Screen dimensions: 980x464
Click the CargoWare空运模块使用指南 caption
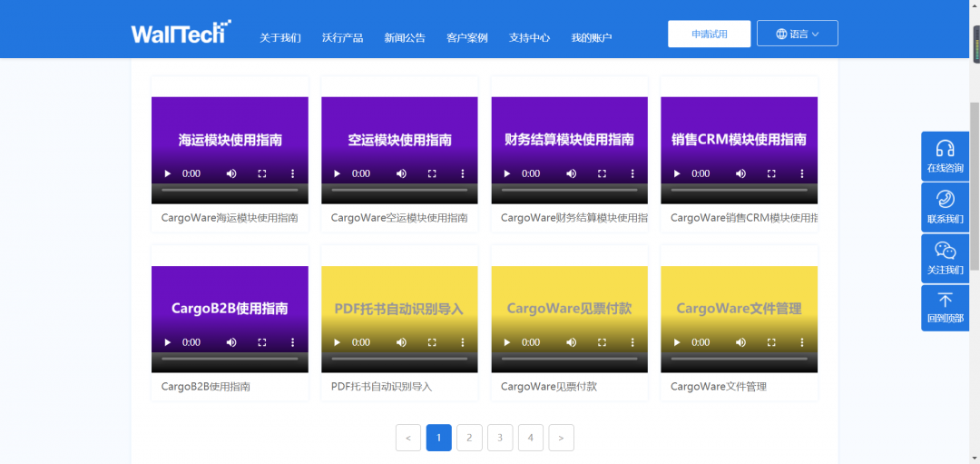(399, 218)
